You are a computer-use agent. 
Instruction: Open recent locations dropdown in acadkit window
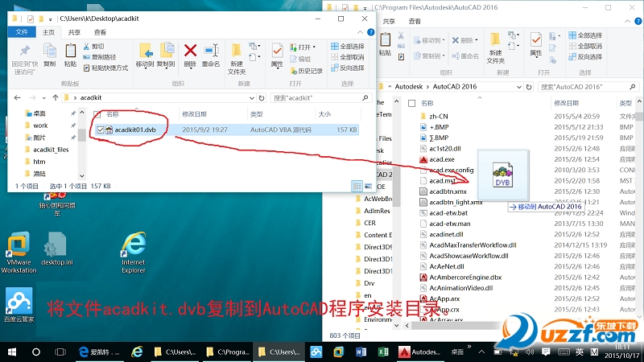43,97
